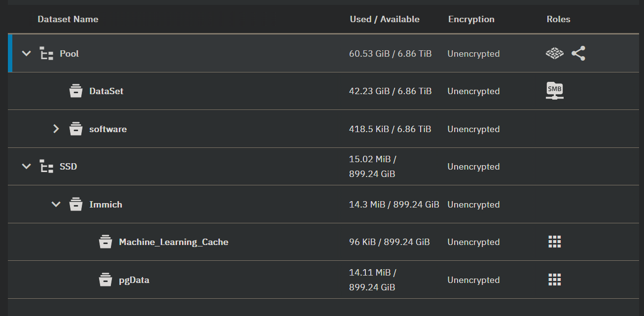Click the apps grid icon for pgData
The width and height of the screenshot is (644, 316).
555,280
